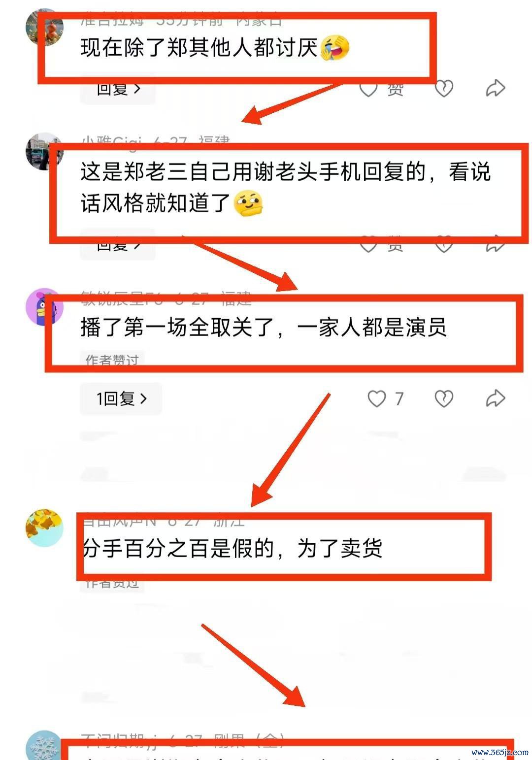Image resolution: width=532 pixels, height=760 pixels.
Task: Expand the 回复 button under first comment
Action: (118, 89)
